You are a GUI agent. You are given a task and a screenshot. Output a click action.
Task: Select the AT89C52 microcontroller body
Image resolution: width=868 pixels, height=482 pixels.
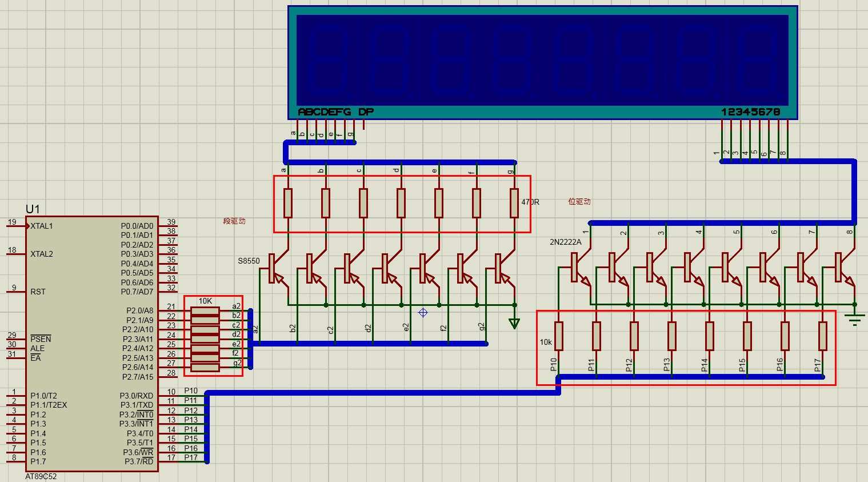(x=91, y=344)
